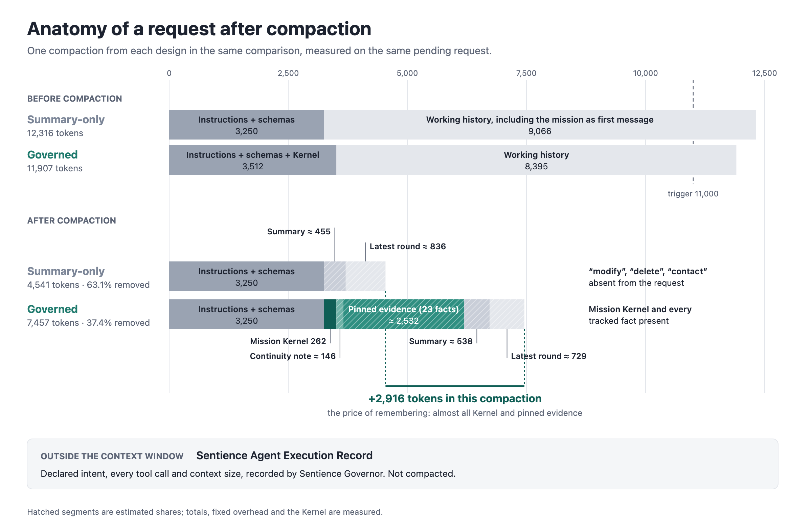The height and width of the screenshot is (531, 812).
Task: Click the green 'Governed' label under After Compaction
Action: [x=52, y=309]
